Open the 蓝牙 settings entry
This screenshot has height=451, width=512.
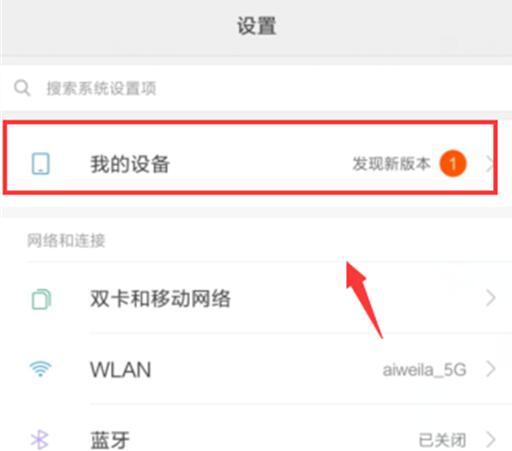[x=256, y=433]
